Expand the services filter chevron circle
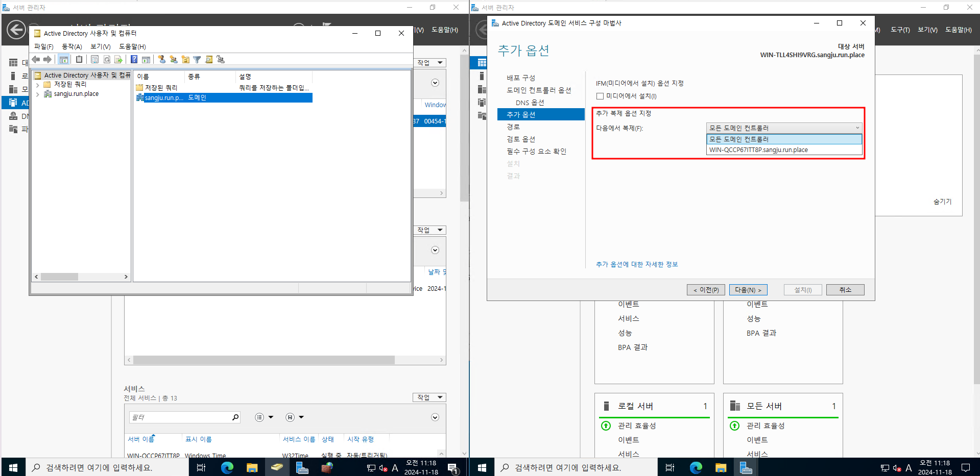Screen dimensions: 980x476 [435, 417]
